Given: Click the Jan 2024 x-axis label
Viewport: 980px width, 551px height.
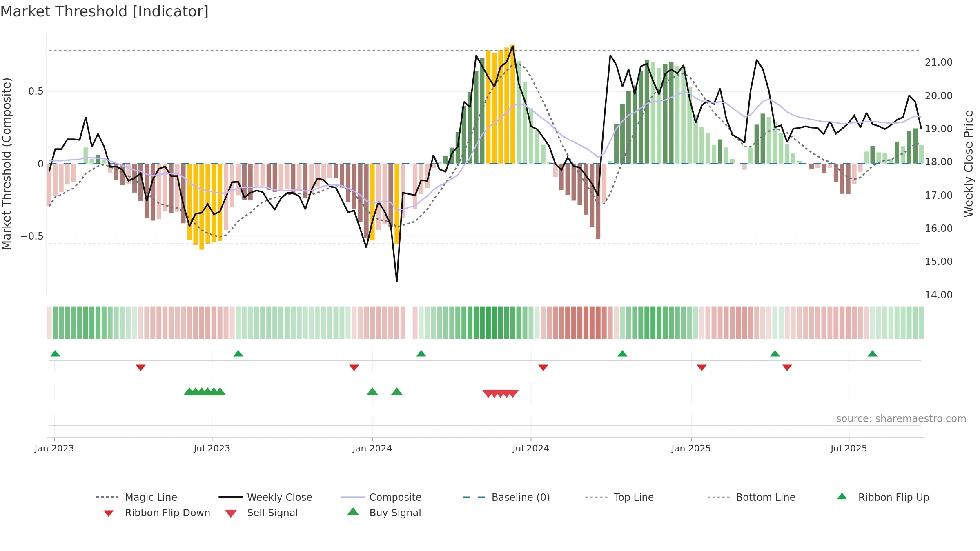Looking at the screenshot, I should coord(372,449).
